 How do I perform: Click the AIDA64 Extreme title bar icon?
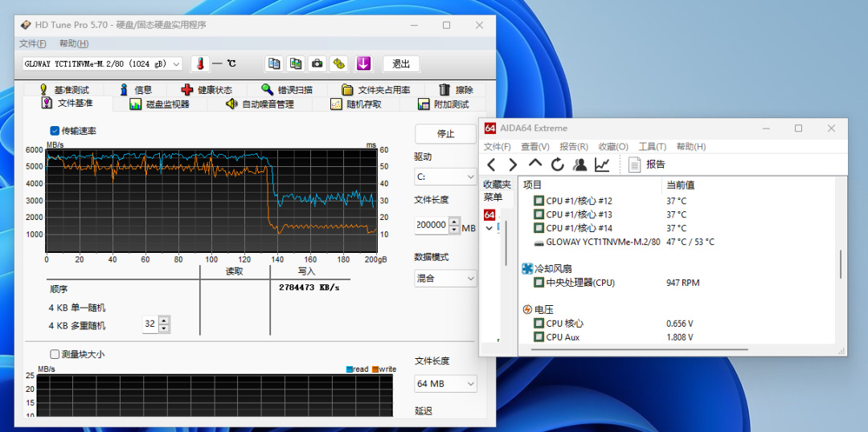(490, 128)
